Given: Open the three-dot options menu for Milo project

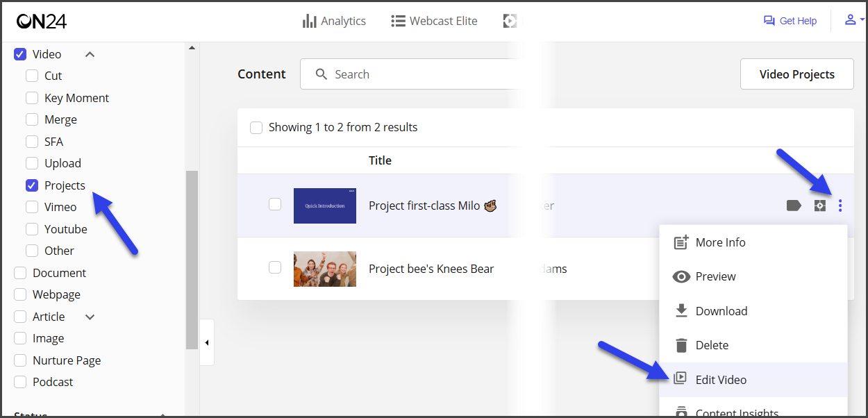Looking at the screenshot, I should (840, 206).
